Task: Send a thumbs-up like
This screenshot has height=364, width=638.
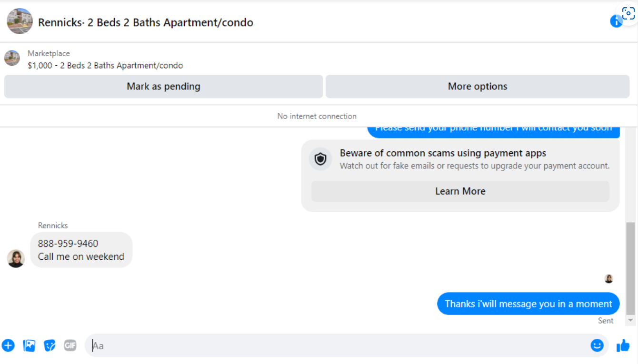Action: point(623,345)
